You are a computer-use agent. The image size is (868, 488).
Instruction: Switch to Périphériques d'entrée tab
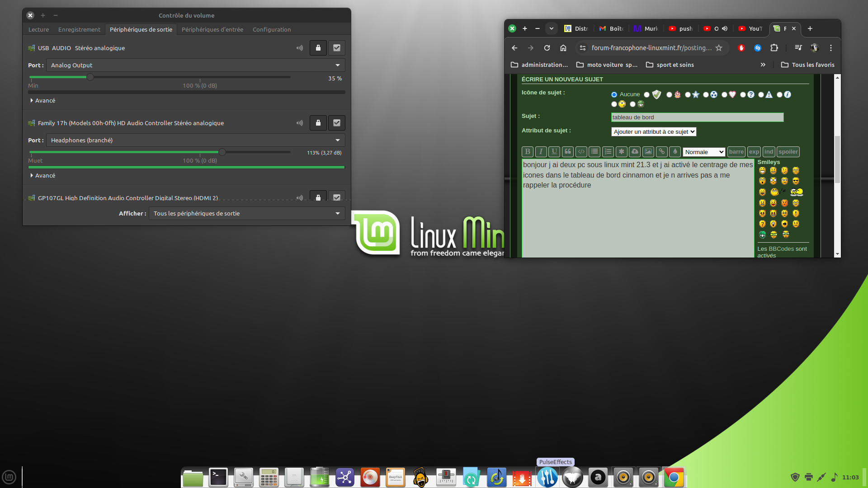coord(212,29)
